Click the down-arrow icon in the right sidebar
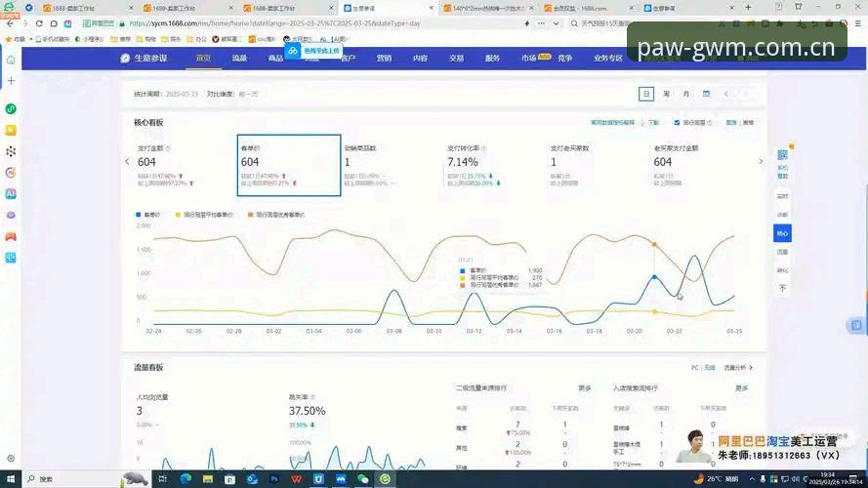This screenshot has height=488, width=868. pos(782,288)
